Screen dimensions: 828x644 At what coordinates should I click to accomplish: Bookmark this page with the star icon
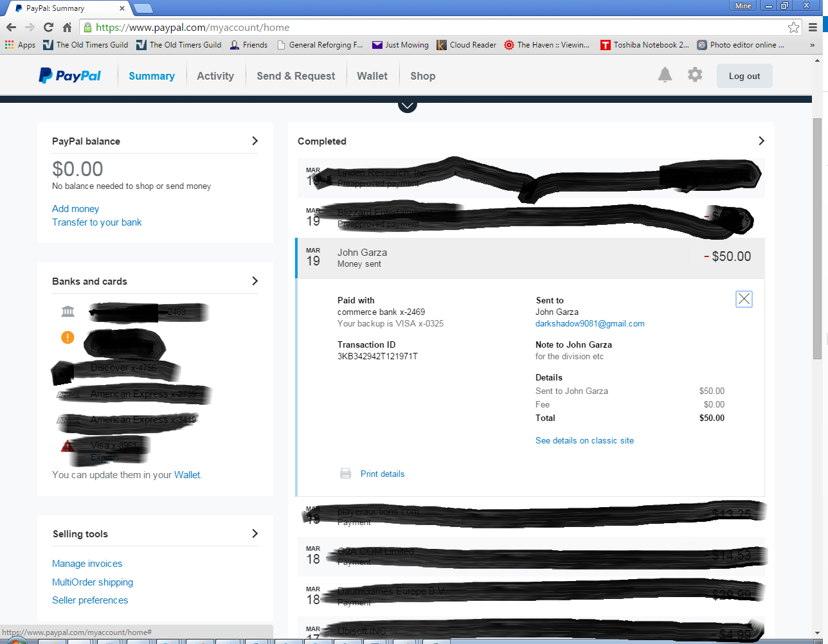(x=793, y=27)
